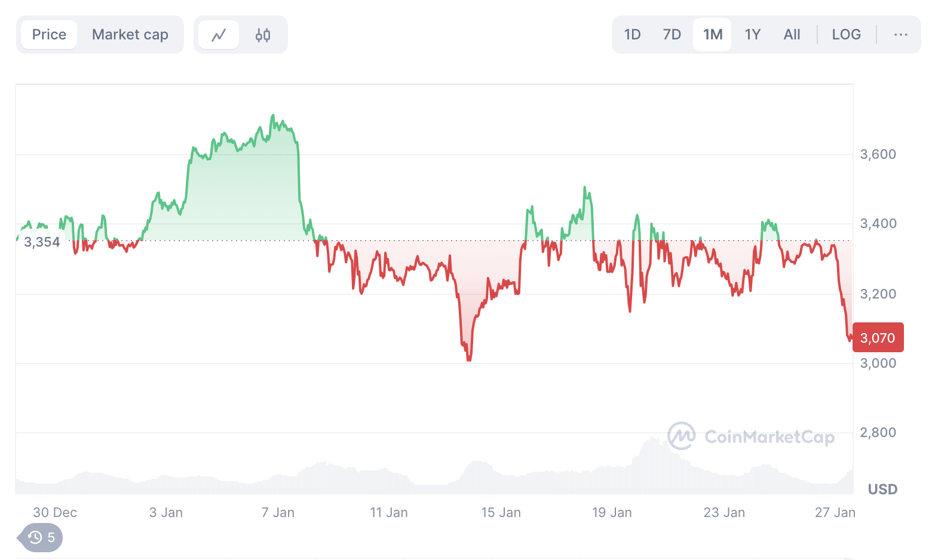Image resolution: width=932 pixels, height=560 pixels.
Task: Select the 1Y time range
Action: click(753, 35)
